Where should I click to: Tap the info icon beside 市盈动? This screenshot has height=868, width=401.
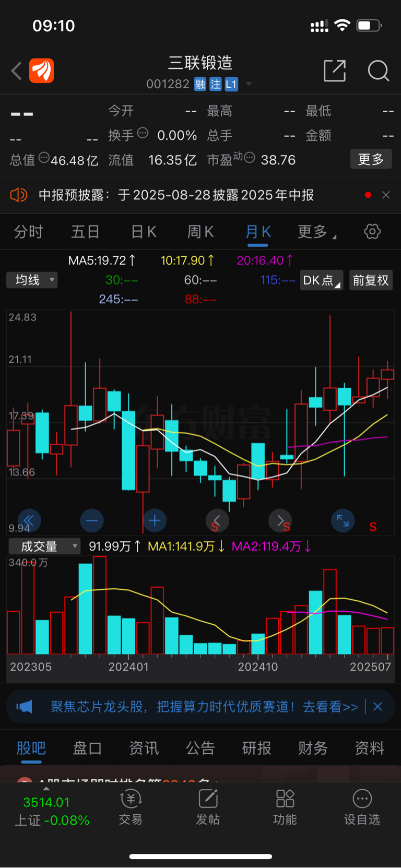250,157
